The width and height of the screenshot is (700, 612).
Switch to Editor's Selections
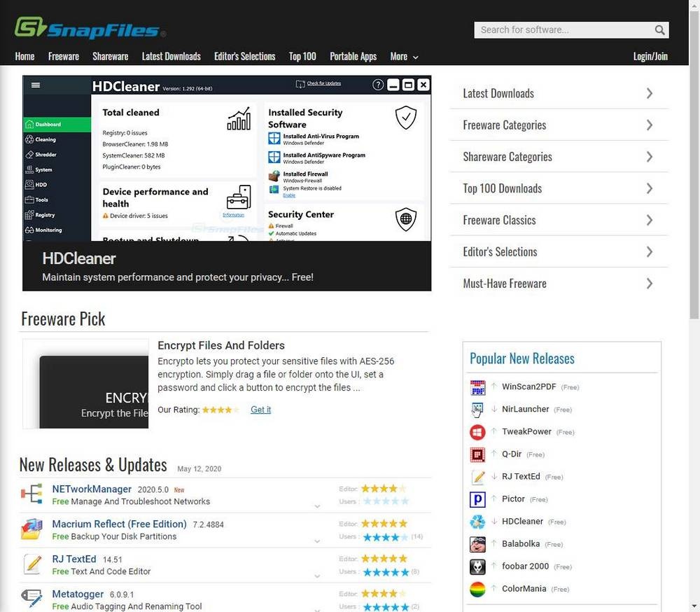tap(244, 56)
